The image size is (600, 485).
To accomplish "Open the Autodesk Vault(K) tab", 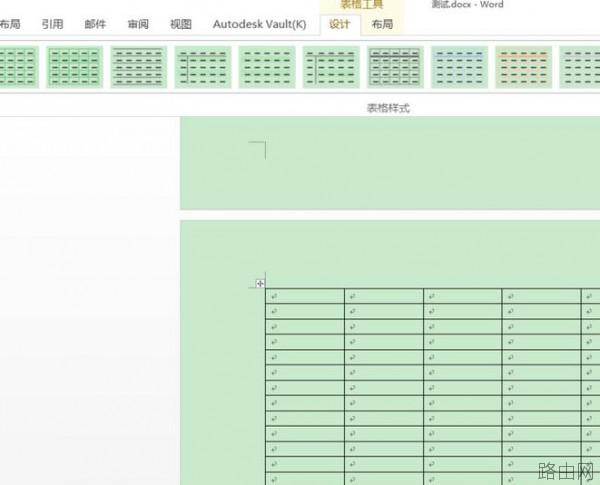I will point(259,24).
